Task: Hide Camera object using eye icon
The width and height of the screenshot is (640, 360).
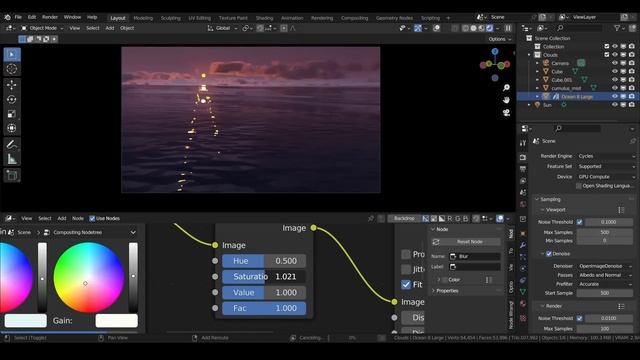Action: (615, 63)
